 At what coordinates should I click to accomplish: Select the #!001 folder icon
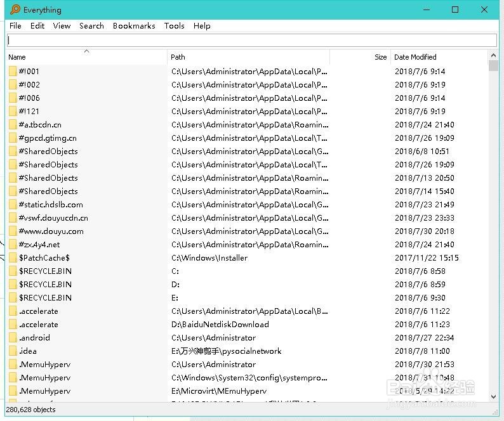pyautogui.click(x=13, y=71)
